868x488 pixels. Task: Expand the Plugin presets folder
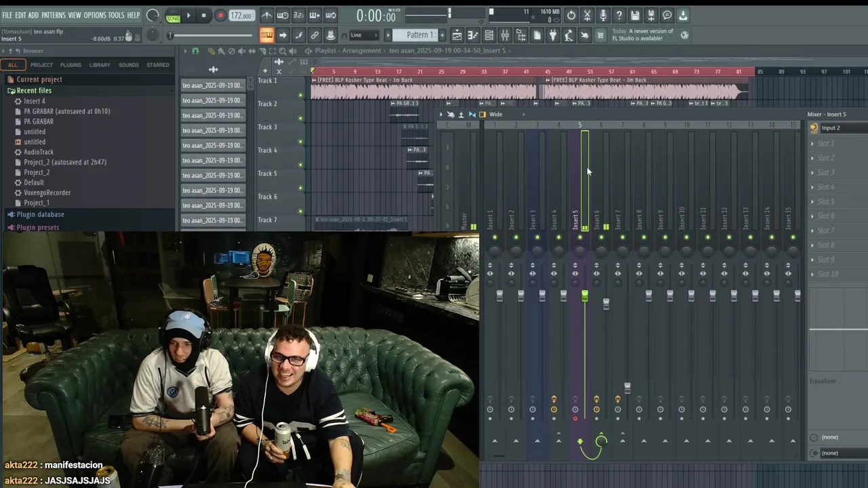tap(38, 228)
